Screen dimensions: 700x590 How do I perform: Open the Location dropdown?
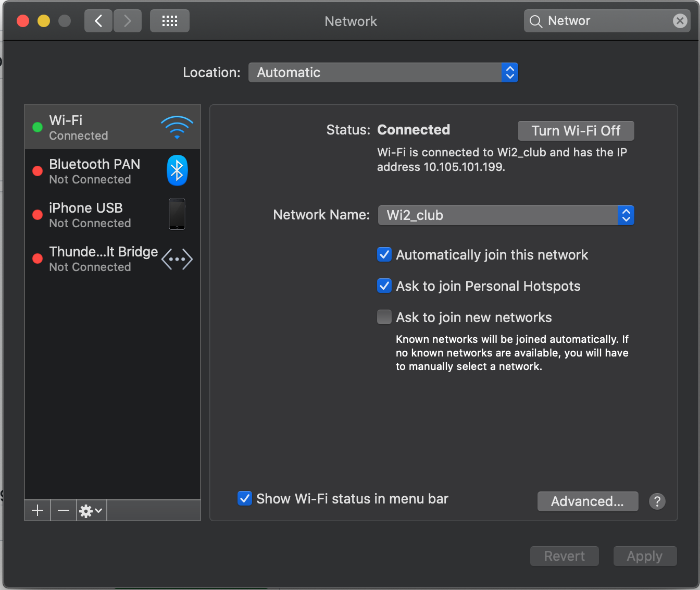point(383,72)
